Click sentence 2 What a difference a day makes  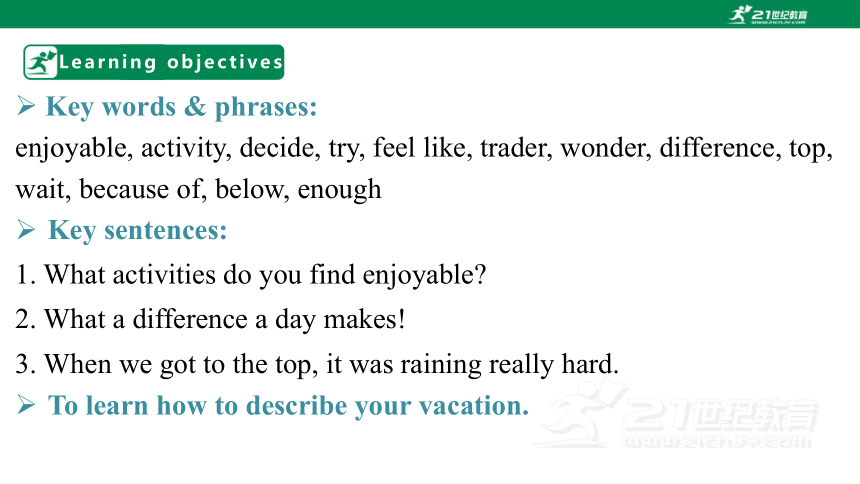[x=211, y=319]
